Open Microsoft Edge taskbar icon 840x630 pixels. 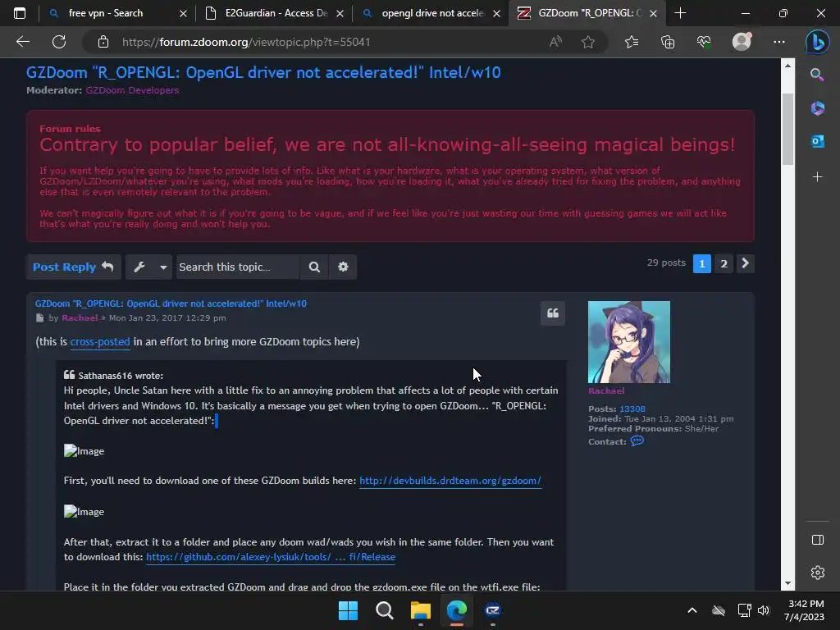[457, 610]
